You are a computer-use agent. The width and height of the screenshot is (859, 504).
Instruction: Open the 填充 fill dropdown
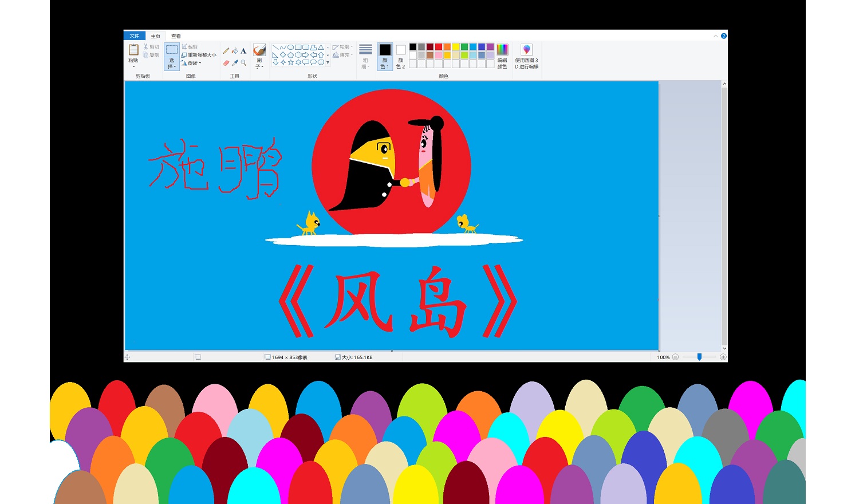click(342, 55)
